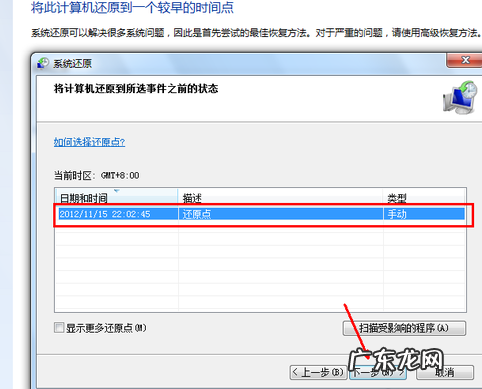This screenshot has width=482, height=389.
Task: Open the 如何选择还原点? help link
Action: coord(89,142)
